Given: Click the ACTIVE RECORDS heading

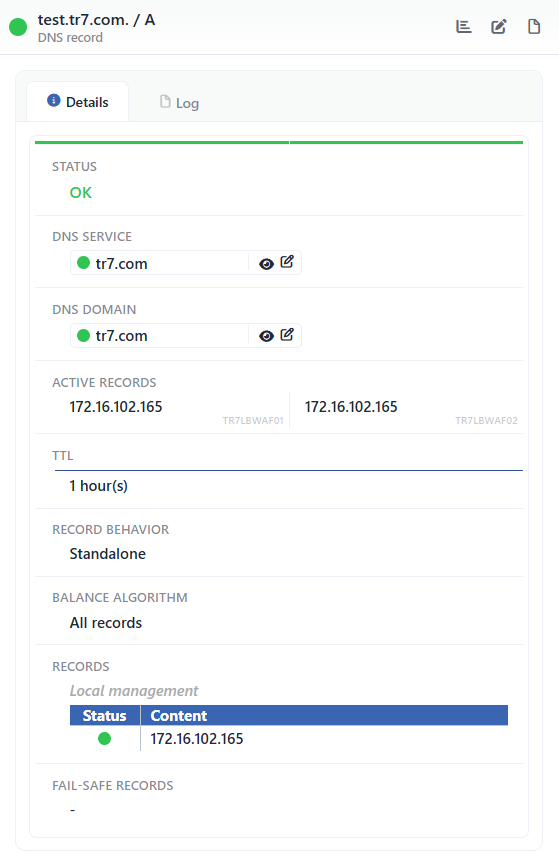Looking at the screenshot, I should (x=104, y=382).
